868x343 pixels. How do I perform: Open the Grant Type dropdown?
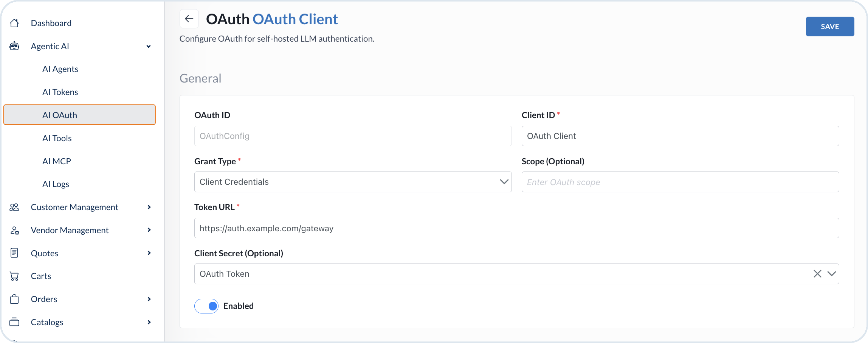[x=353, y=182]
